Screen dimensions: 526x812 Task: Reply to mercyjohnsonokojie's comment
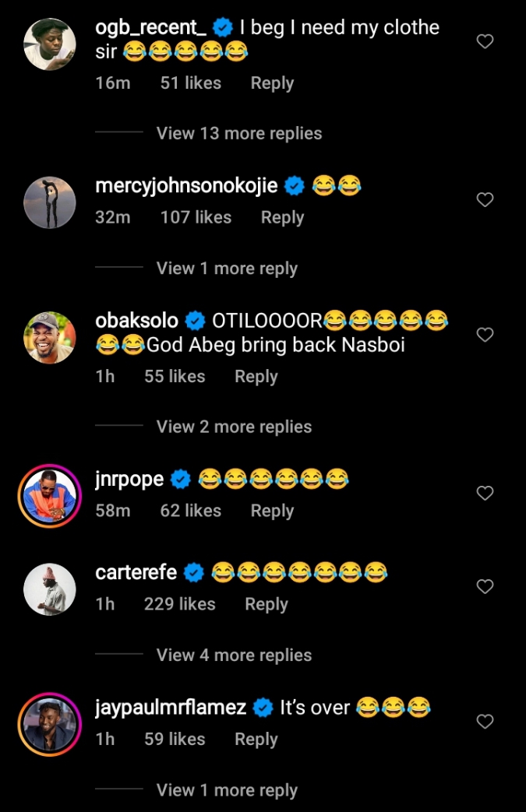point(282,217)
